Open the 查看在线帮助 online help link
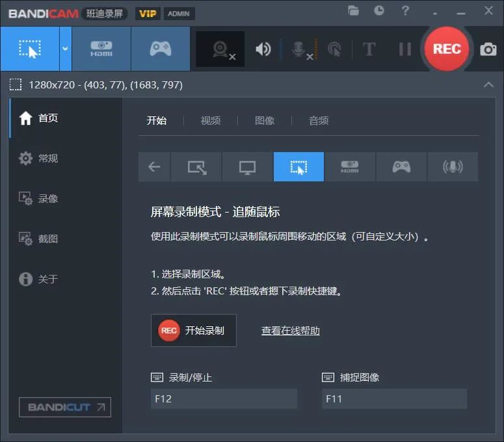The height and width of the screenshot is (442, 504). click(291, 331)
